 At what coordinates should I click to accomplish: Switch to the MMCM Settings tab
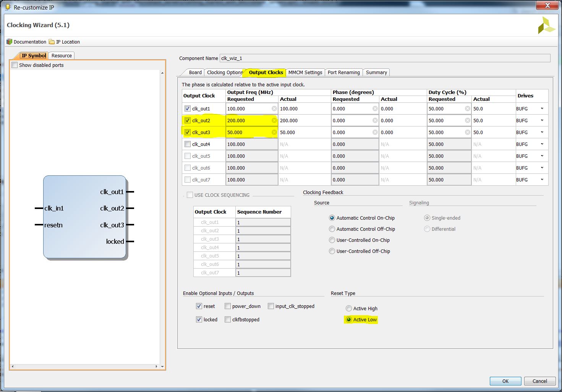[x=305, y=72]
